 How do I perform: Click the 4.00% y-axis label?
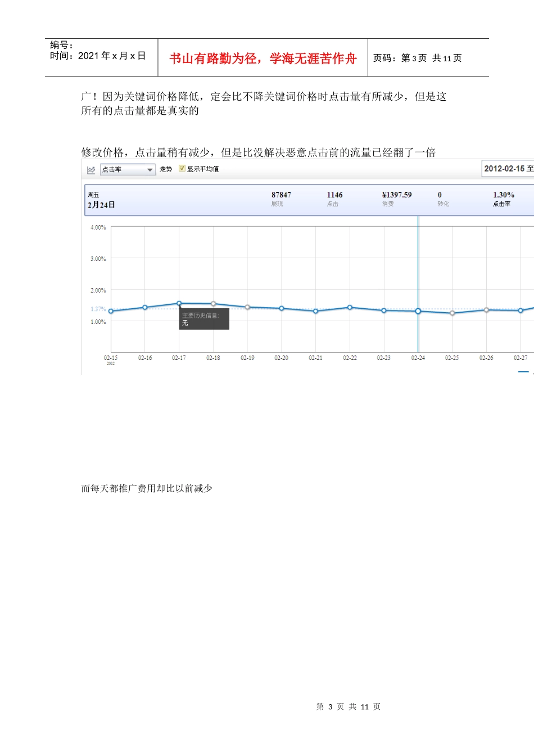tap(98, 227)
